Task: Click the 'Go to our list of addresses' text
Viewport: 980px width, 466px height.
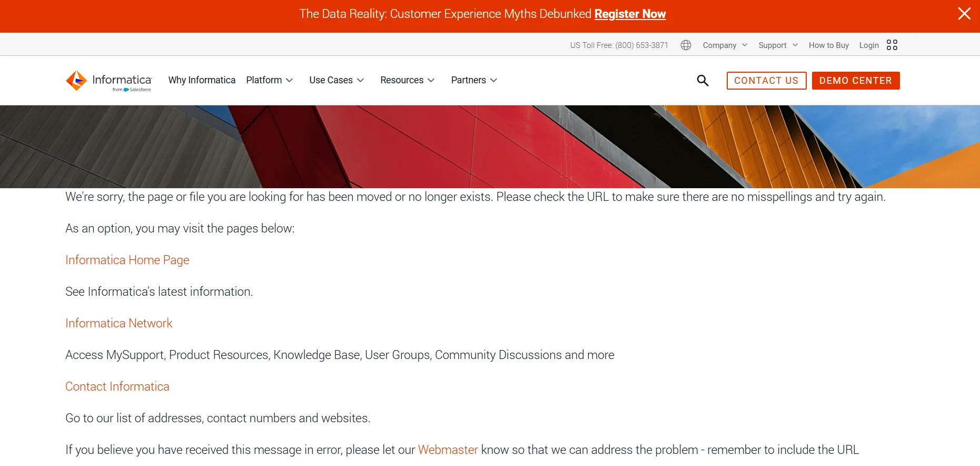Action: [218, 418]
